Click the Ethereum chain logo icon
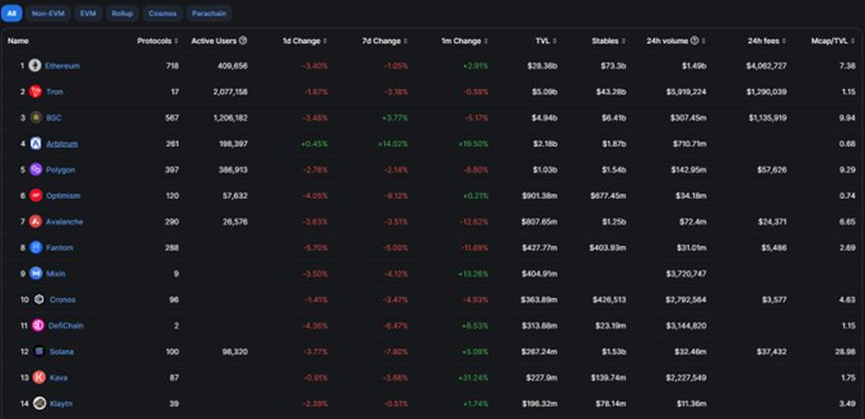Screen dimensions: 865x419 (36, 66)
